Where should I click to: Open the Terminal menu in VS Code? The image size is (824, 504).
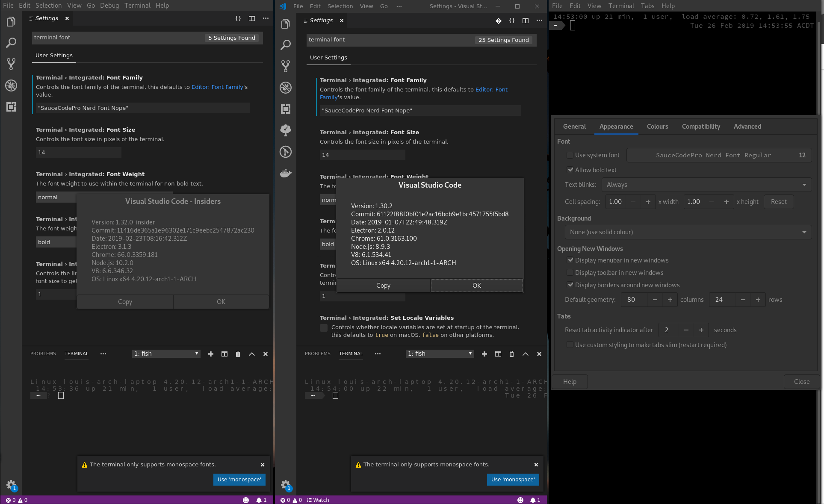(137, 6)
